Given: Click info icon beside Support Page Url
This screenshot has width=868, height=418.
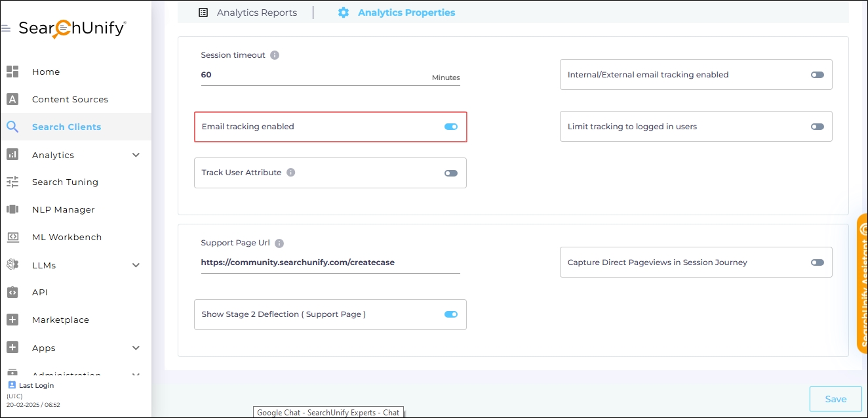Looking at the screenshot, I should (x=279, y=243).
